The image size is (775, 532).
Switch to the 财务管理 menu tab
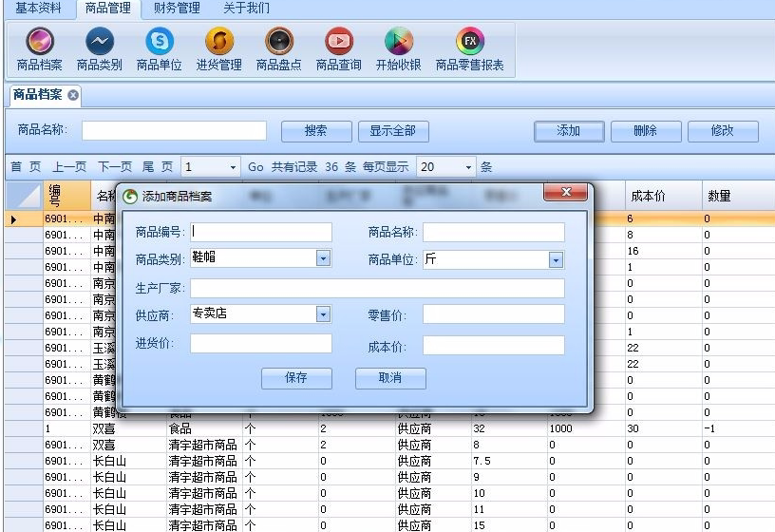(x=177, y=8)
